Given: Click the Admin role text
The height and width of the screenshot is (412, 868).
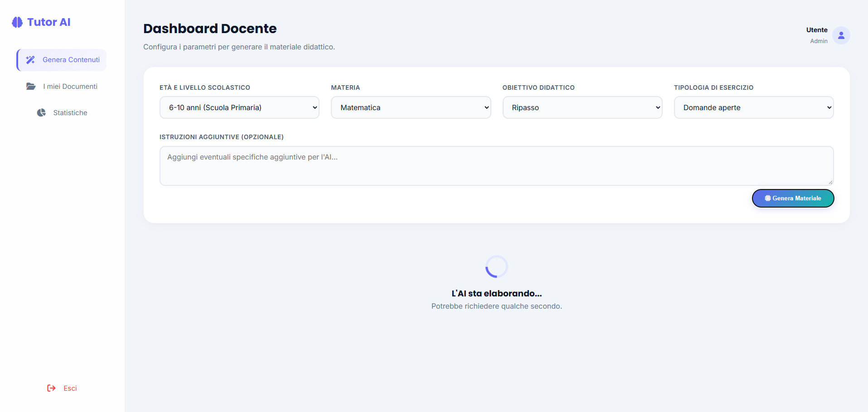Looking at the screenshot, I should [819, 41].
